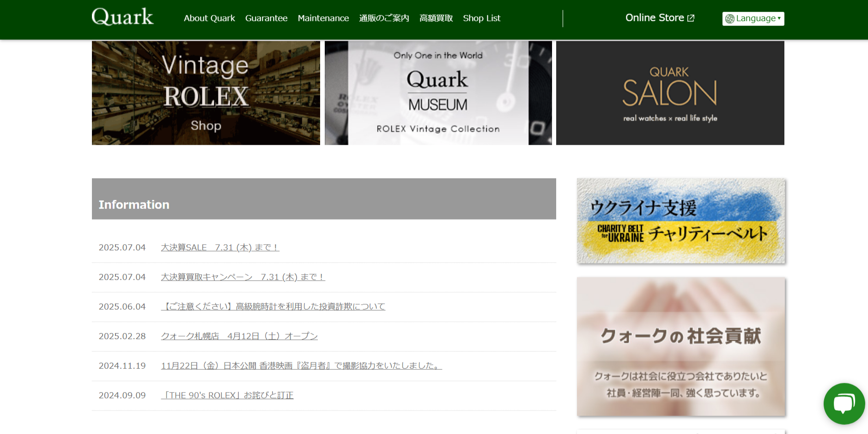The image size is (868, 434).
Task: Visit the Online Store link
Action: [x=660, y=18]
